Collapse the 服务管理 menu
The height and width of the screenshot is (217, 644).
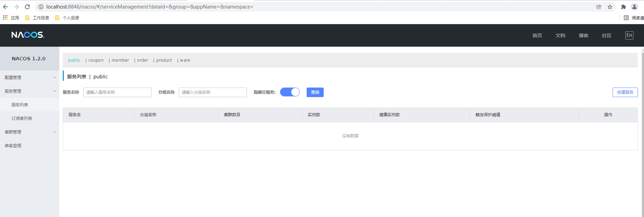pyautogui.click(x=30, y=91)
